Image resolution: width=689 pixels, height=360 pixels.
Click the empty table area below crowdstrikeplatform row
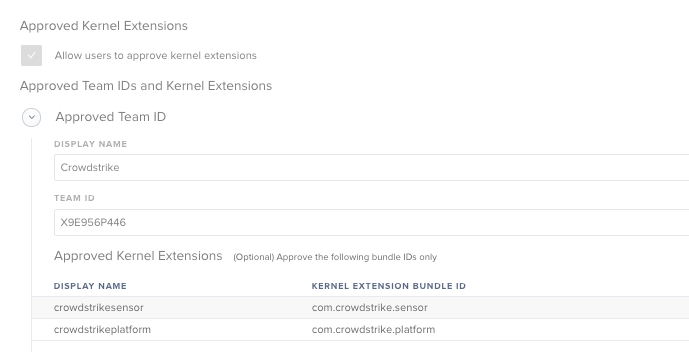360,346
